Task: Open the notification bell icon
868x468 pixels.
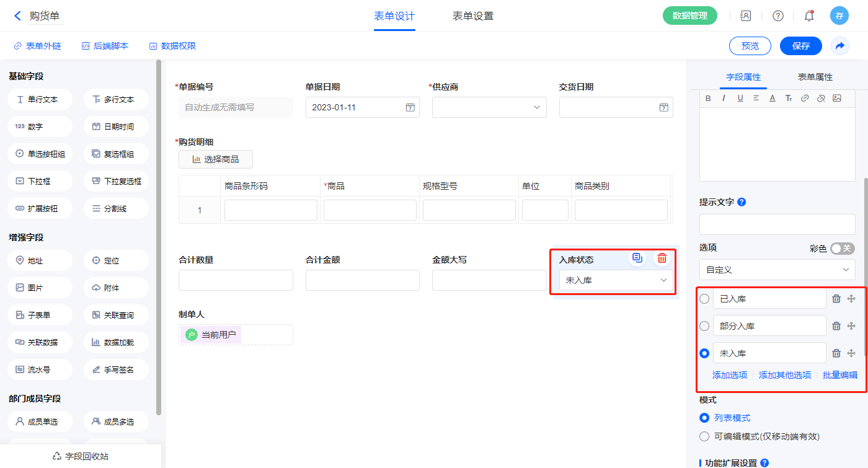Action: tap(808, 16)
